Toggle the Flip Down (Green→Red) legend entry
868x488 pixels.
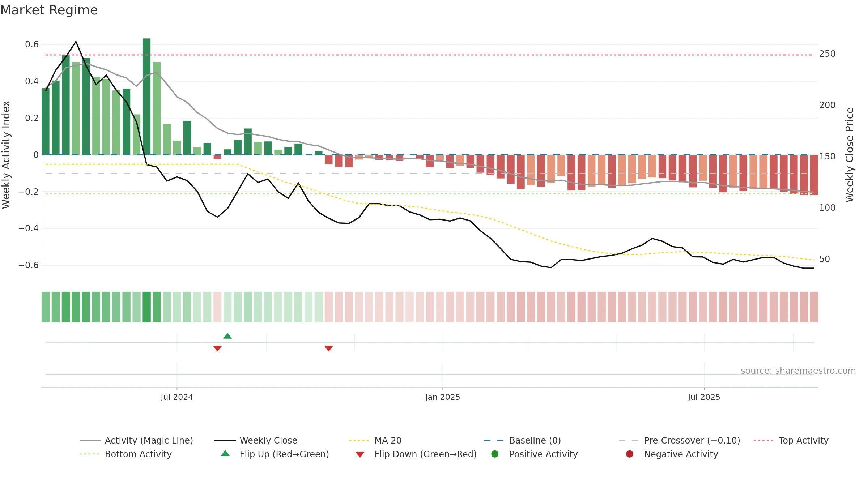(x=416, y=454)
